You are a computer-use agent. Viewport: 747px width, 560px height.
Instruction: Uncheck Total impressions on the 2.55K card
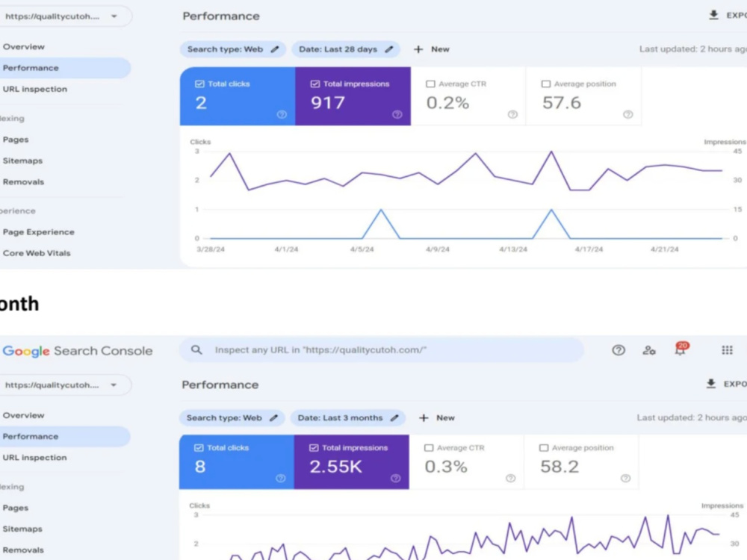[314, 447]
